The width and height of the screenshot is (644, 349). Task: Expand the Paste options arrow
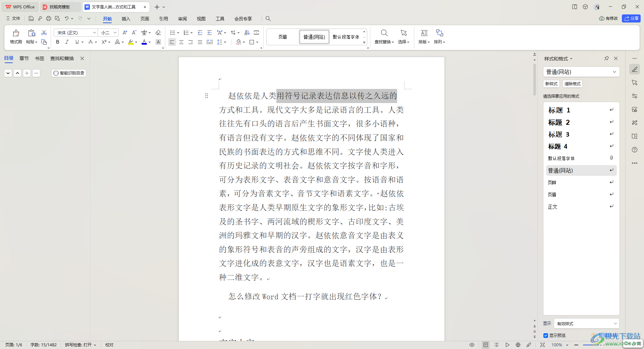point(36,42)
